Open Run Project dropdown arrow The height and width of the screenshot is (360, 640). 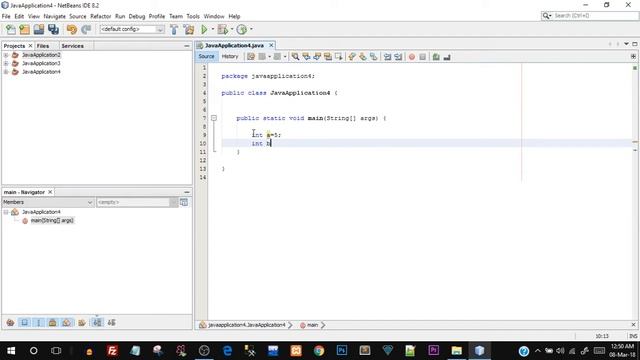pyautogui.click(x=213, y=29)
